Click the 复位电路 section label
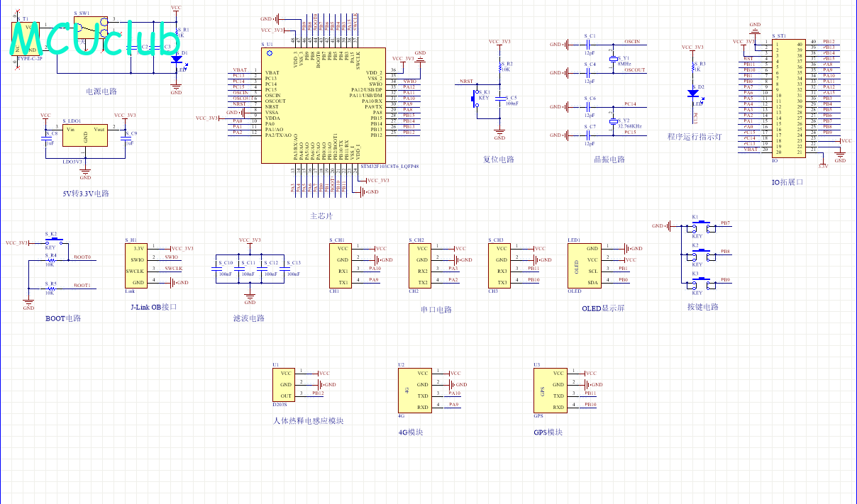The width and height of the screenshot is (857, 504). [498, 159]
